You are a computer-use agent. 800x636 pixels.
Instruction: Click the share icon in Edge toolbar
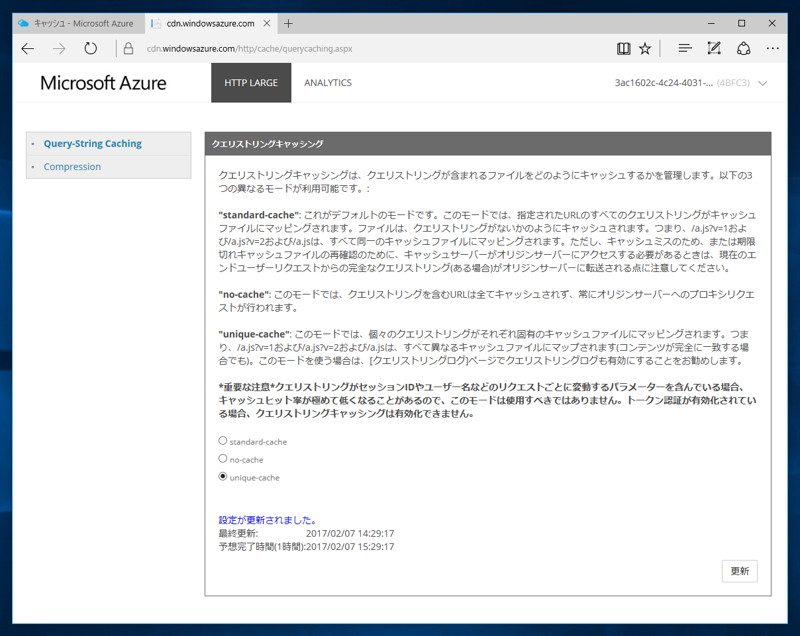pos(743,48)
